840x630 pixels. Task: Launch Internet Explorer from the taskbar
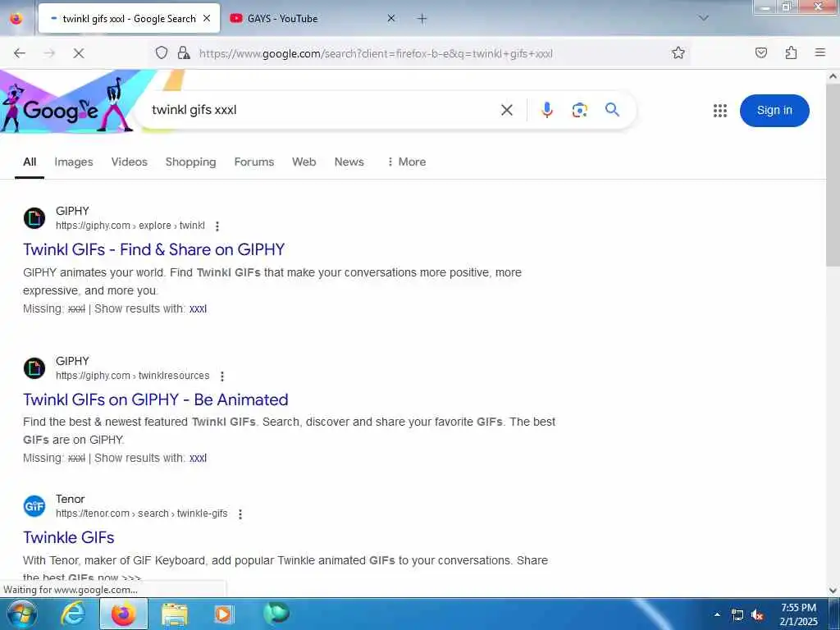(73, 614)
